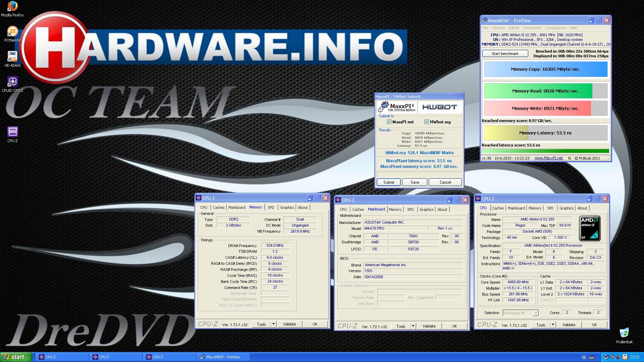Click the HWBOT logo in the submit dialog
The width and height of the screenshot is (644, 362).
pyautogui.click(x=440, y=107)
